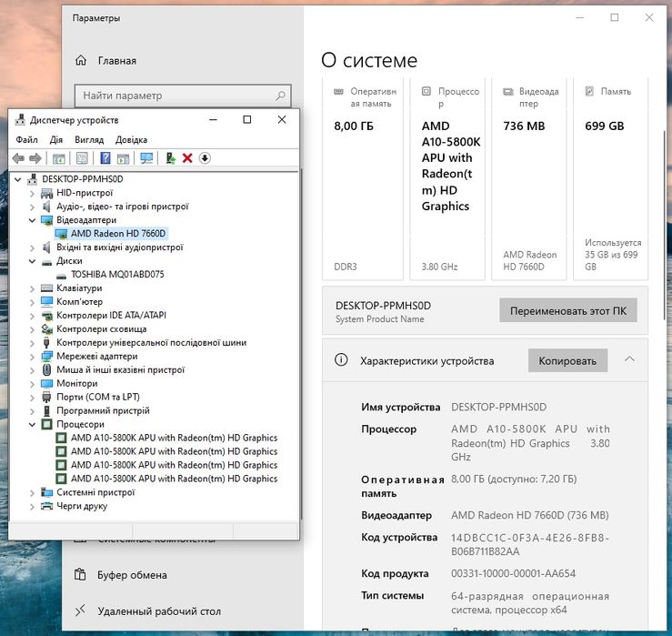The height and width of the screenshot is (636, 672).
Task: Expand the Системні пристрої node
Action: pyautogui.click(x=32, y=492)
